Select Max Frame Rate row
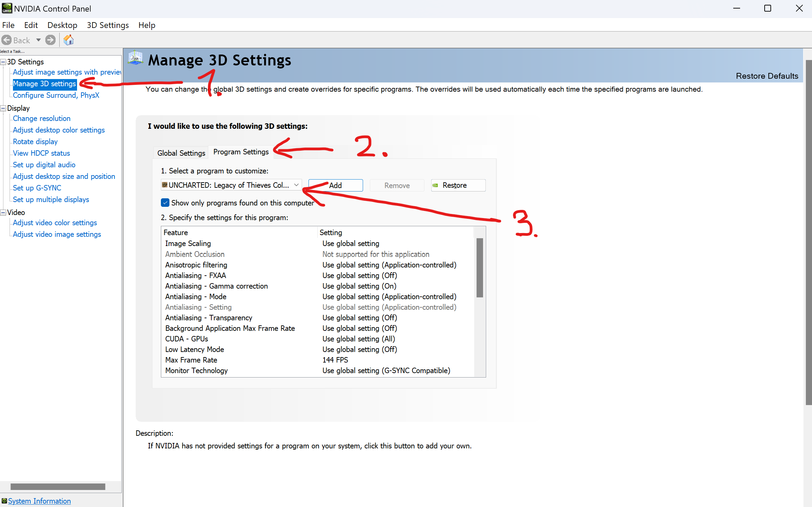The height and width of the screenshot is (507, 812). pyautogui.click(x=191, y=360)
